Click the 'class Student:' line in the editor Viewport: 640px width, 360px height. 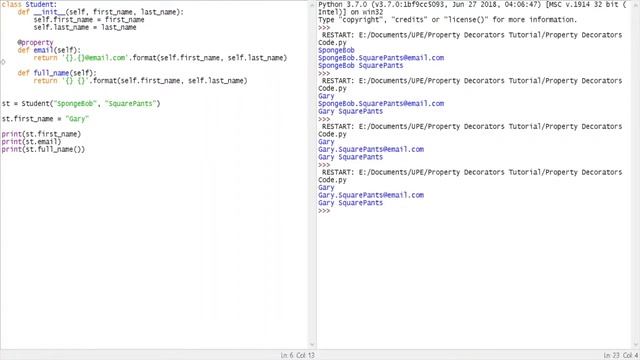(x=29, y=4)
